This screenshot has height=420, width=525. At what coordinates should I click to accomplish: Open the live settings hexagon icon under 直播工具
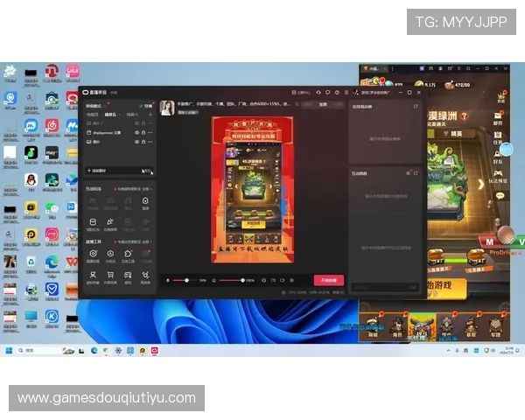click(93, 254)
